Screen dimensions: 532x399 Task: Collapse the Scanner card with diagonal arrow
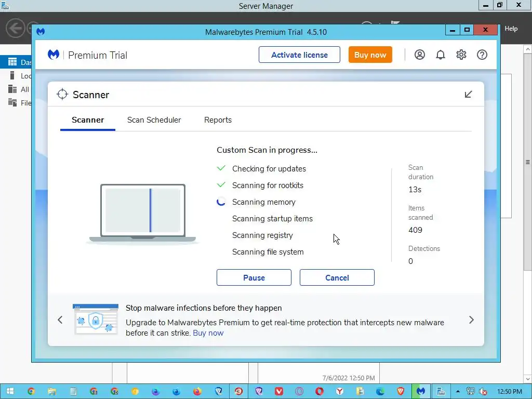(468, 95)
